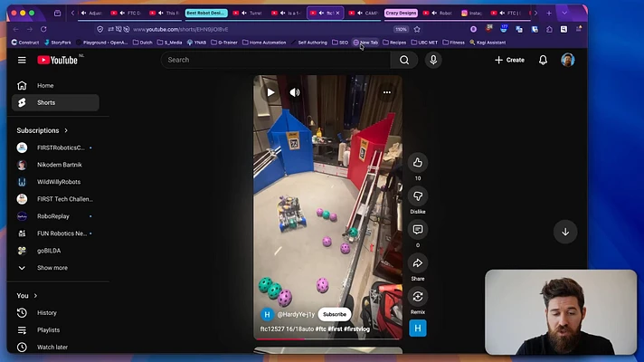The height and width of the screenshot is (362, 644).
Task: Open the Construct bookmark
Action: (25, 43)
